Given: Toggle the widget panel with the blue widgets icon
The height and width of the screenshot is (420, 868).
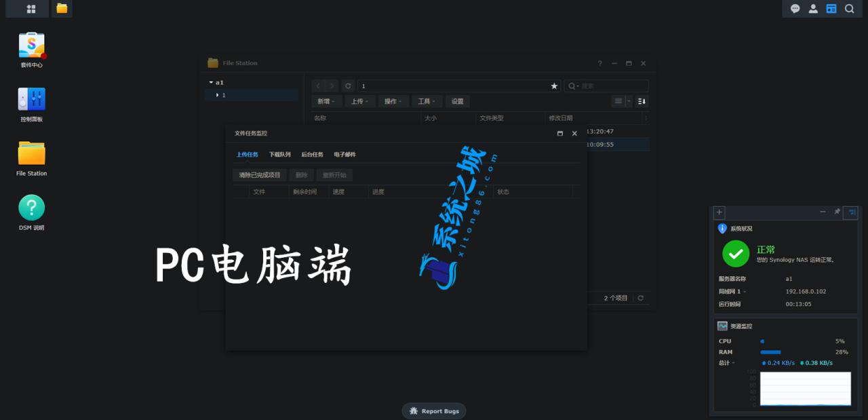Looking at the screenshot, I should (x=831, y=8).
